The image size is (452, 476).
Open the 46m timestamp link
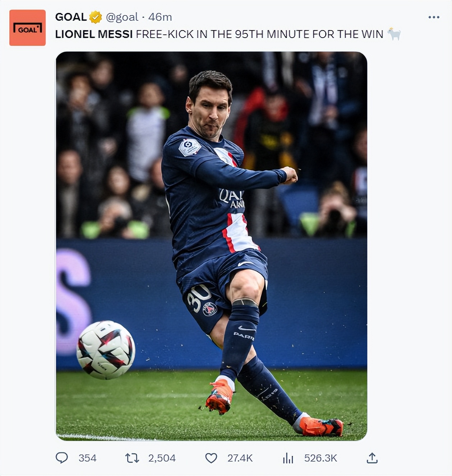160,17
